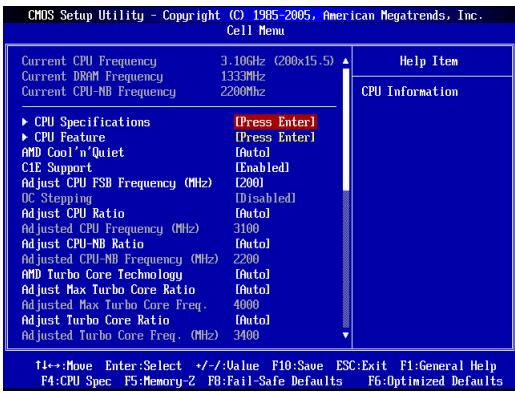Select the AMD Turbo Core Technology label
This screenshot has height=393, width=515.
pyautogui.click(x=102, y=275)
